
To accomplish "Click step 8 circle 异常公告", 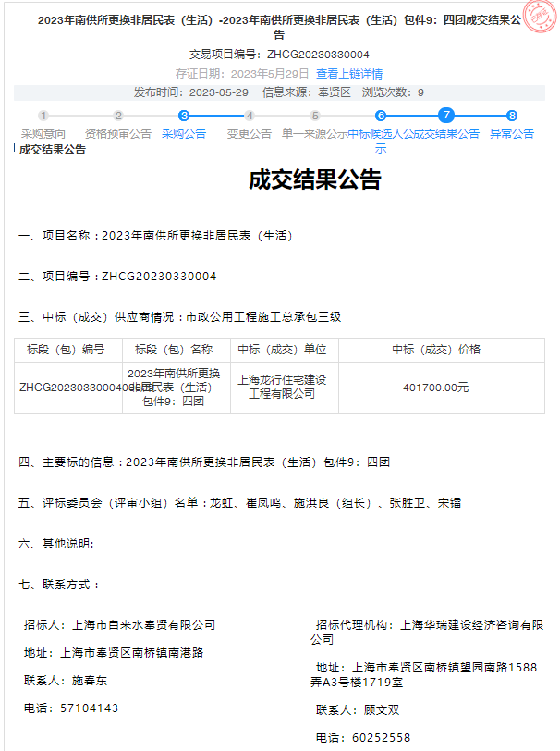I will [512, 116].
